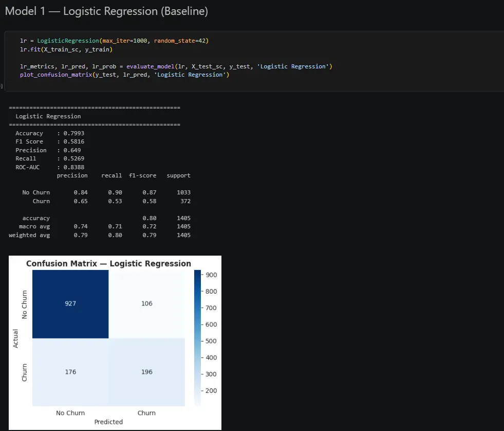Click the 106 false-positive cell in the confusion matrix
This screenshot has width=504, height=431.
147,304
